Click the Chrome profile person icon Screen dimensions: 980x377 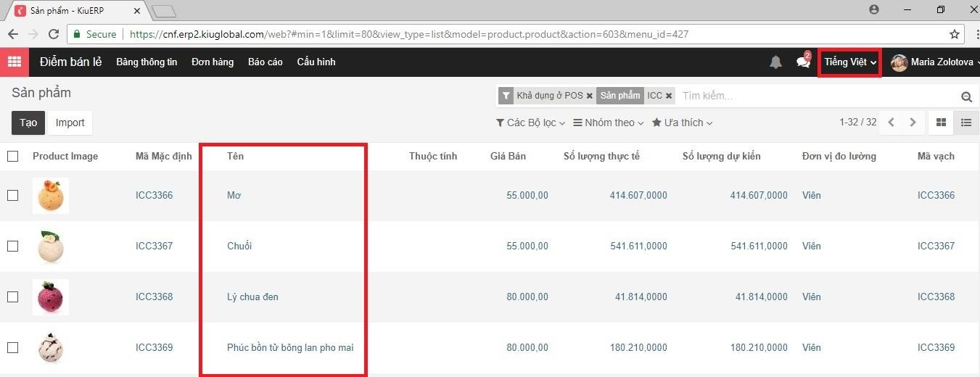[874, 9]
